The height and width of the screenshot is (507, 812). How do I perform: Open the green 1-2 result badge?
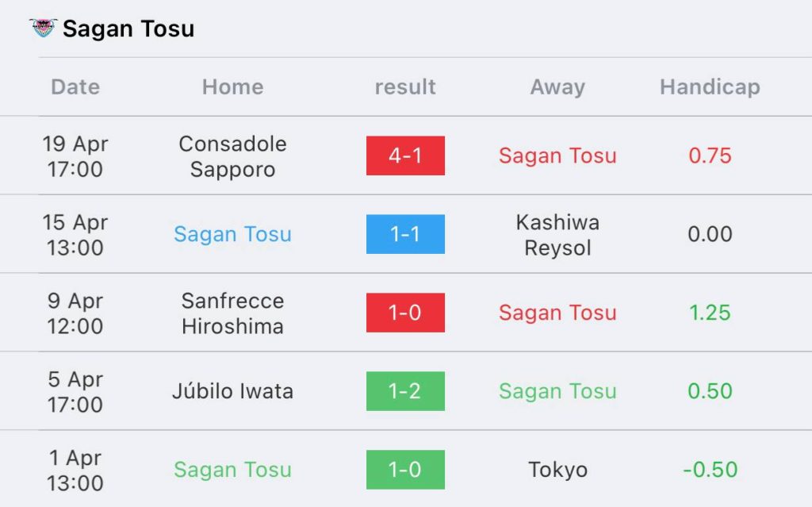[x=405, y=391]
